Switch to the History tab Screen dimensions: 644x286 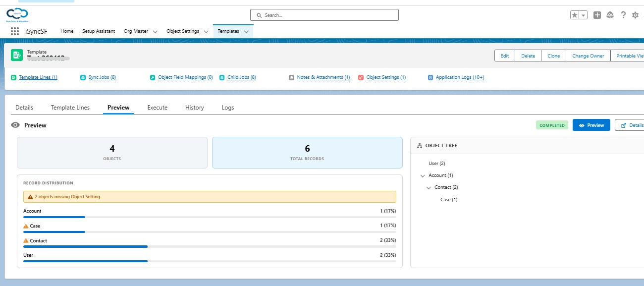coord(195,108)
